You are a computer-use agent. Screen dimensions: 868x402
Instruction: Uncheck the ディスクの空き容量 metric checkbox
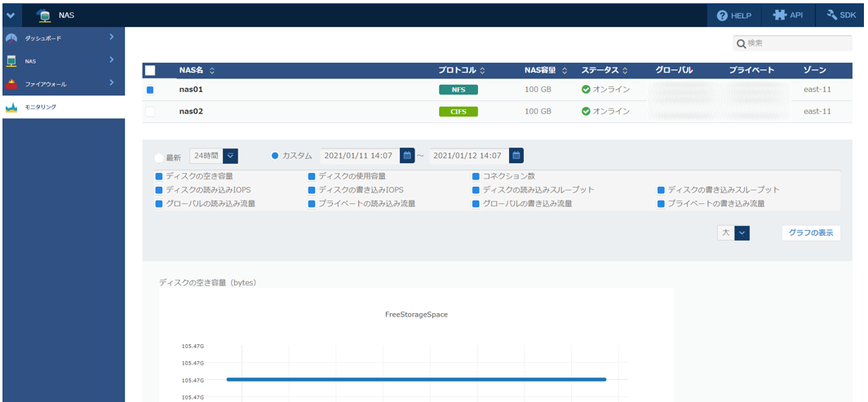[159, 176]
